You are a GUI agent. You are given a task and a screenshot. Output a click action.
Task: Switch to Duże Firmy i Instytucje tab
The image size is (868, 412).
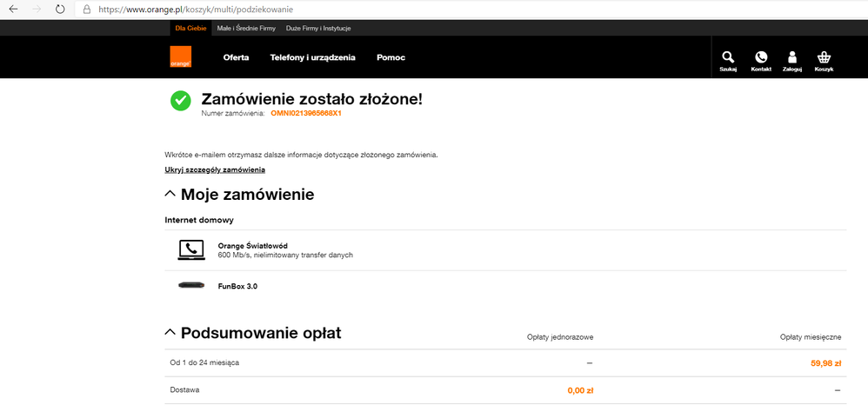(x=318, y=28)
